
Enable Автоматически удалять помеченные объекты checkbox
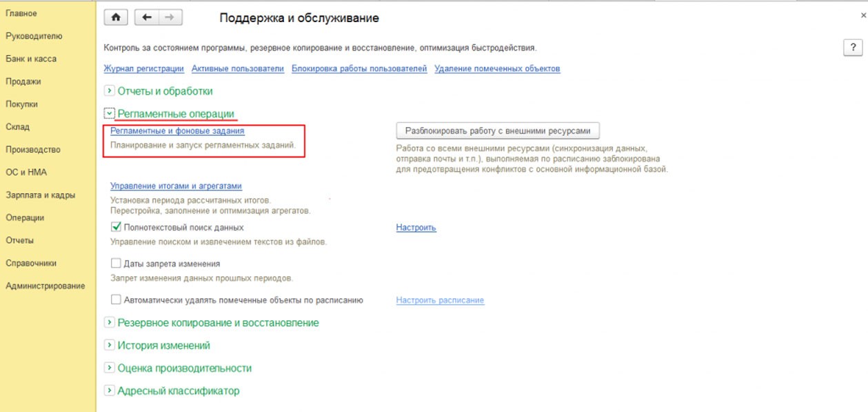pos(116,300)
